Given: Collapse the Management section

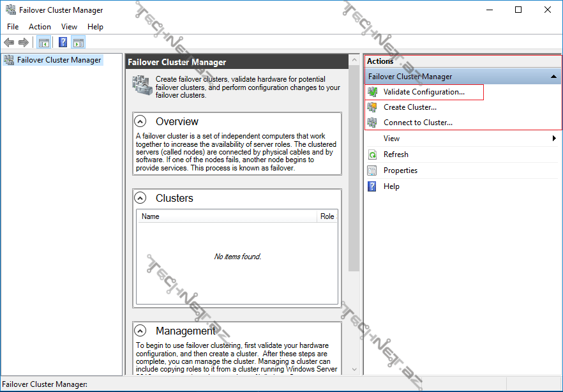Looking at the screenshot, I should pyautogui.click(x=140, y=331).
